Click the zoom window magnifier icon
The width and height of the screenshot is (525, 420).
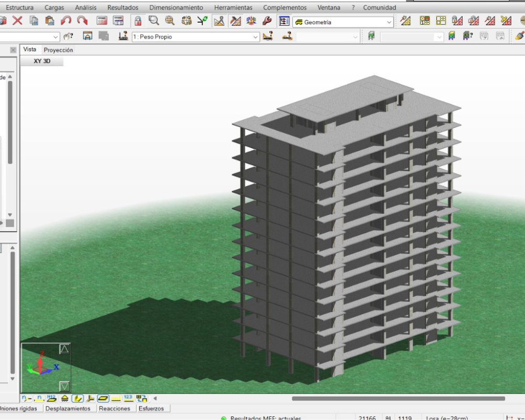tap(154, 21)
